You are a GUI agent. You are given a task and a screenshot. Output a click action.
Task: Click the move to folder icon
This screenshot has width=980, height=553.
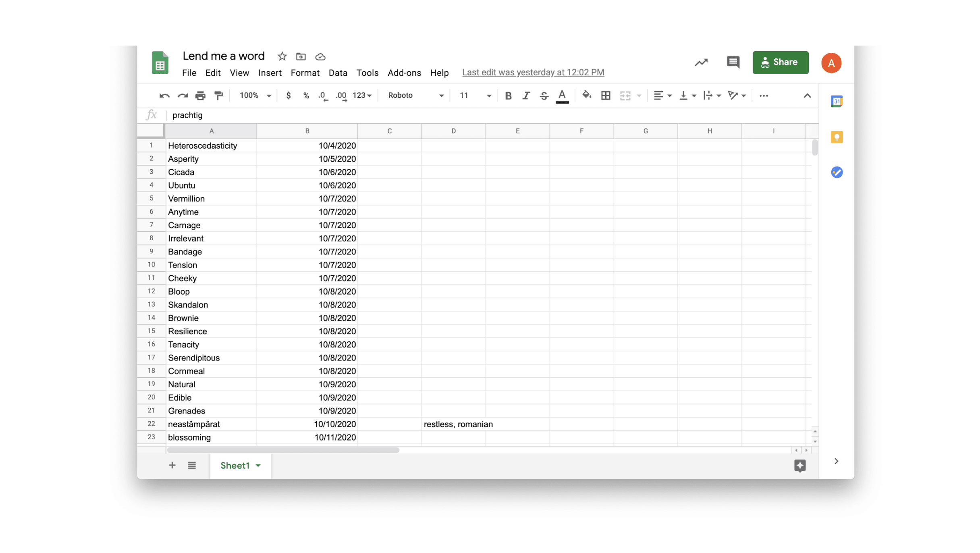point(301,56)
